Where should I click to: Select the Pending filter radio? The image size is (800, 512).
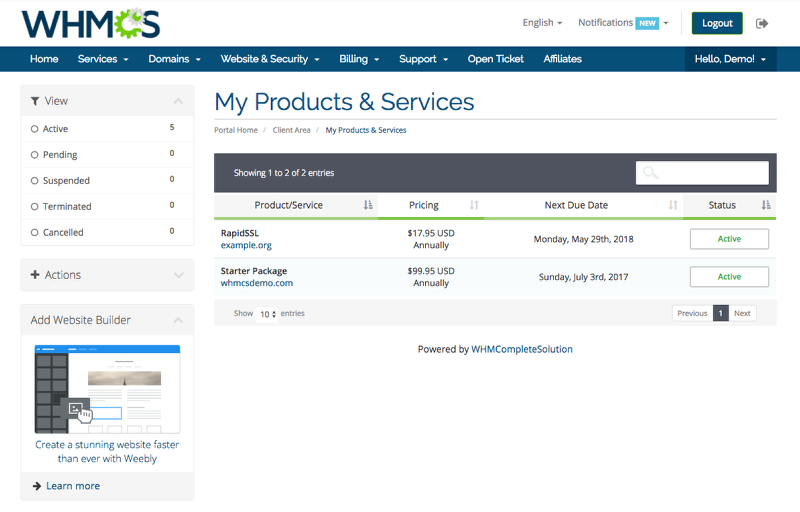point(34,155)
